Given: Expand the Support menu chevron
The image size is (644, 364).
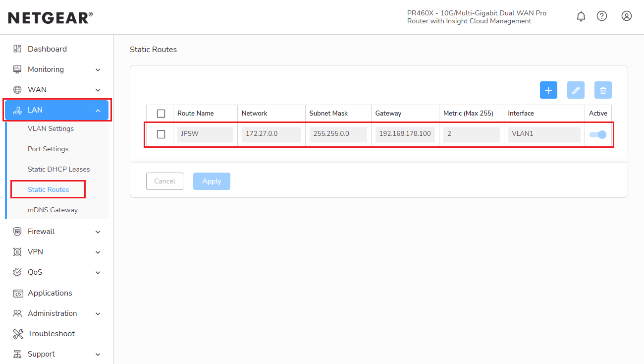Looking at the screenshot, I should click(x=98, y=355).
